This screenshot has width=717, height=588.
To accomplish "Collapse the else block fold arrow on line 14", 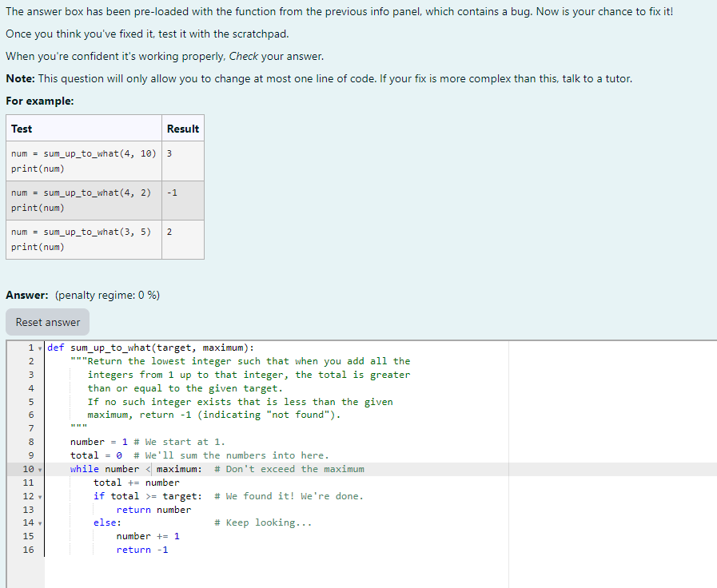I will point(40,523).
